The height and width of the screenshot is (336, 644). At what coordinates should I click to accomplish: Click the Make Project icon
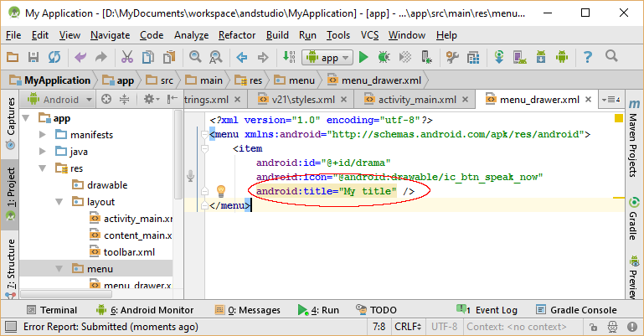click(x=289, y=57)
